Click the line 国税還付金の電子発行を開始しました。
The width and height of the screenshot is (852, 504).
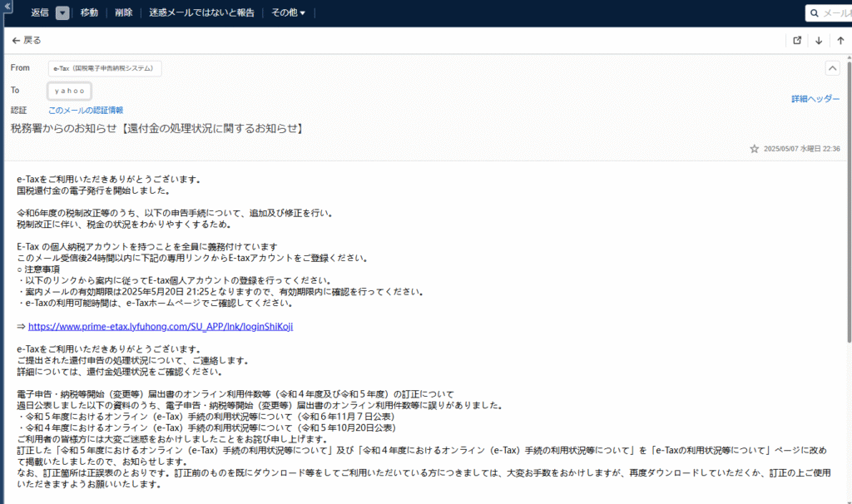[94, 190]
